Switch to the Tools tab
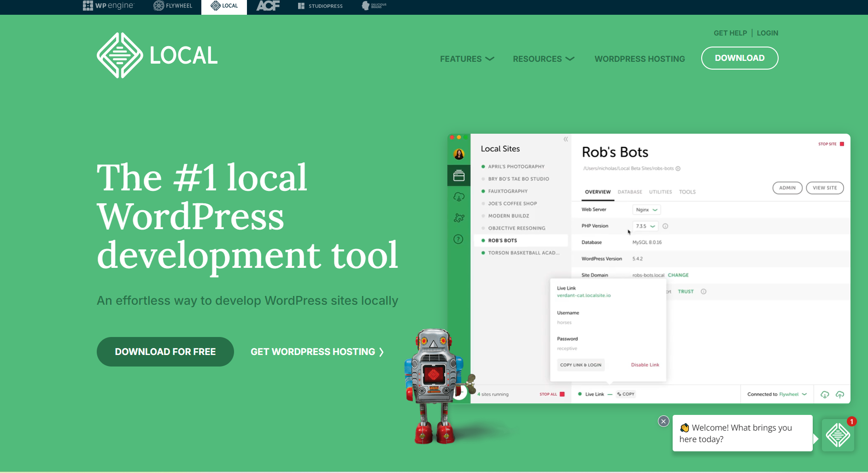 [x=687, y=192]
